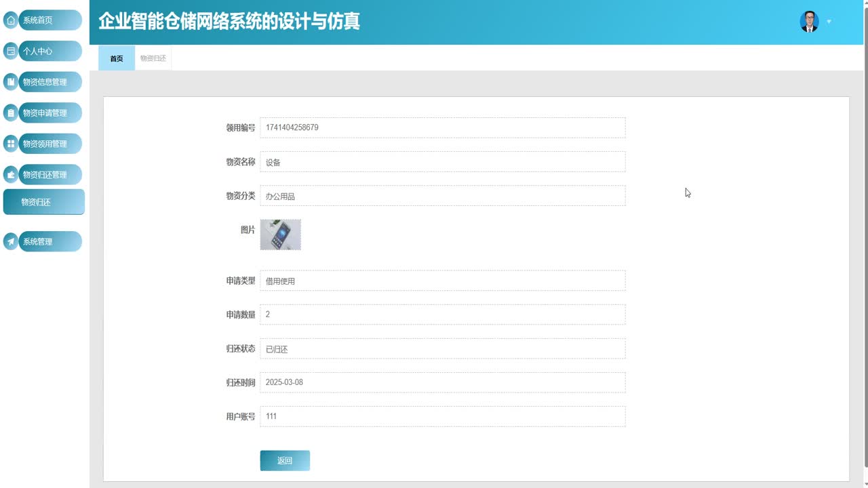Expand 物资领用管理 menu

[50, 144]
